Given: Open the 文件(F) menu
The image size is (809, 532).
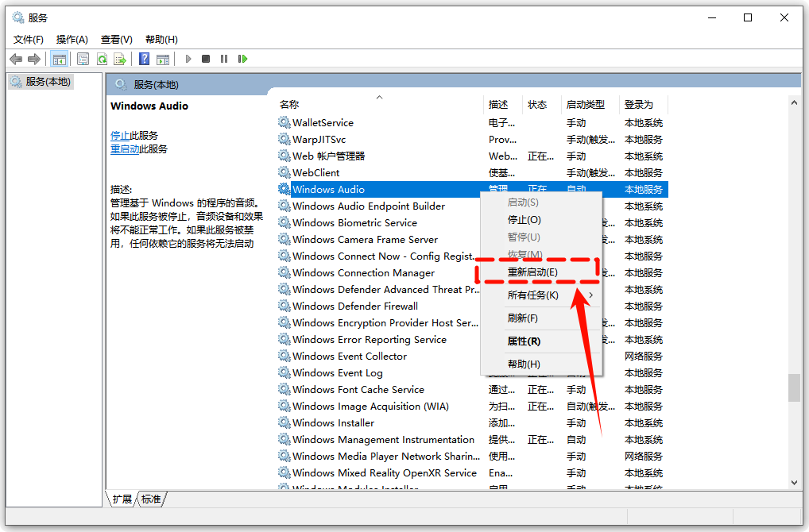Looking at the screenshot, I should (29, 40).
